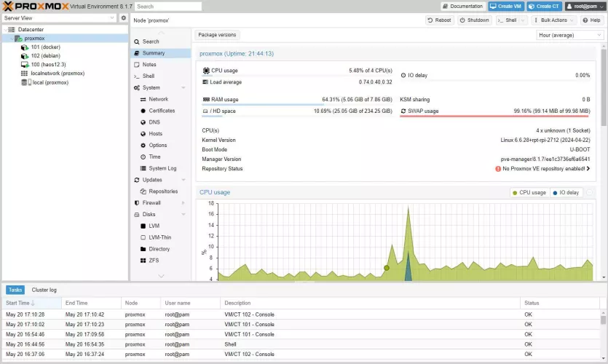Open node Options page
The height and width of the screenshot is (364, 608).
click(x=158, y=146)
